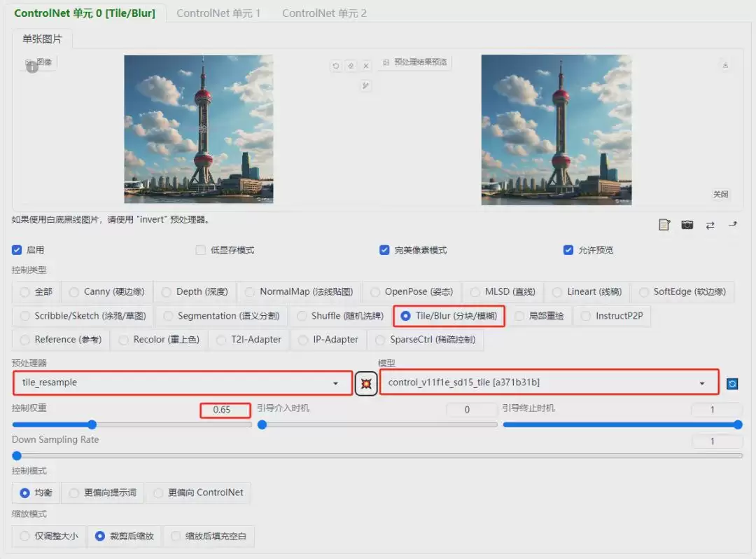
Task: Select the 更偏向 ControlNet control mode
Action: point(198,493)
